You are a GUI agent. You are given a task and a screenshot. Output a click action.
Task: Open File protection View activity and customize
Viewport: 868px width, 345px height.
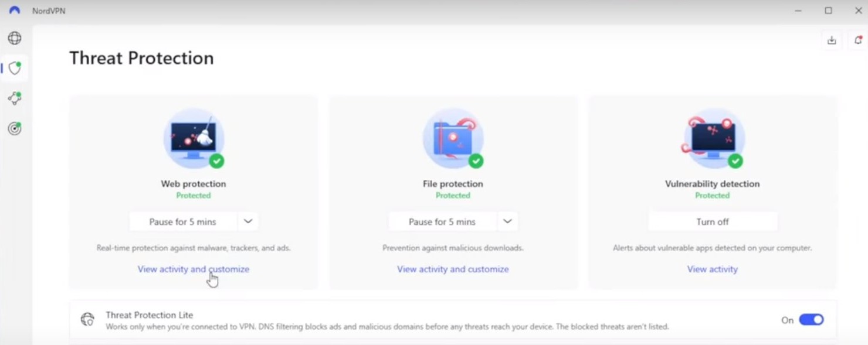[453, 269]
